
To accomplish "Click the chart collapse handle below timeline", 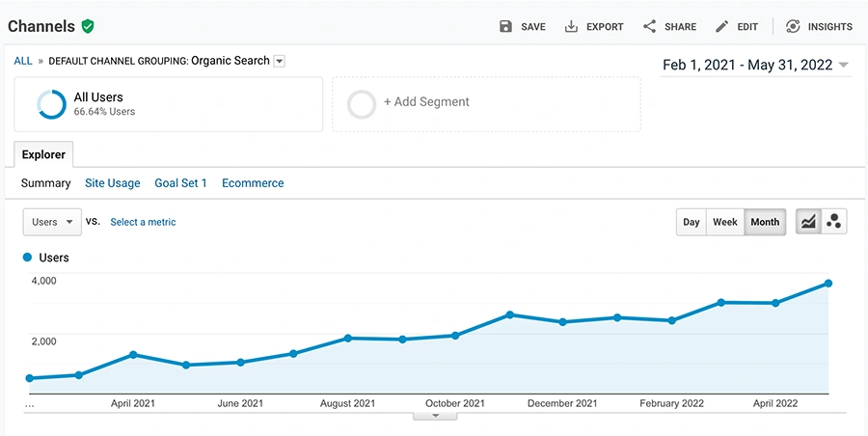I will click(x=436, y=416).
